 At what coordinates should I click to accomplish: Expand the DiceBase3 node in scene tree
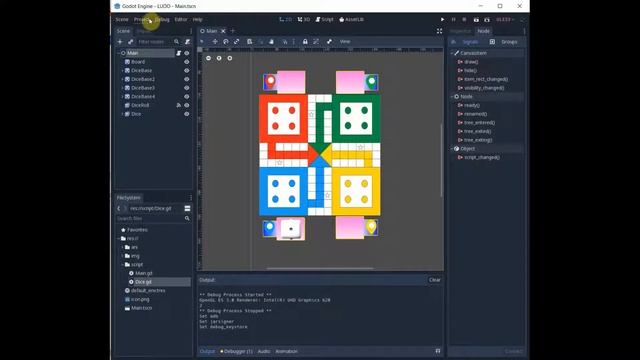(x=122, y=88)
